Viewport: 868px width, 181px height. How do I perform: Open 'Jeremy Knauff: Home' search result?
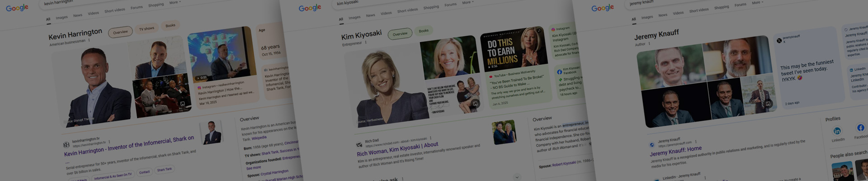[676, 151]
